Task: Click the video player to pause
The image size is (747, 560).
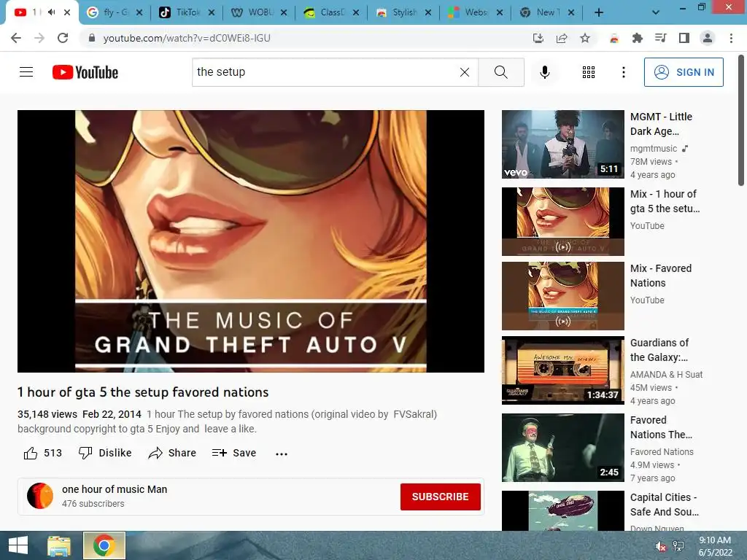Action: click(251, 241)
